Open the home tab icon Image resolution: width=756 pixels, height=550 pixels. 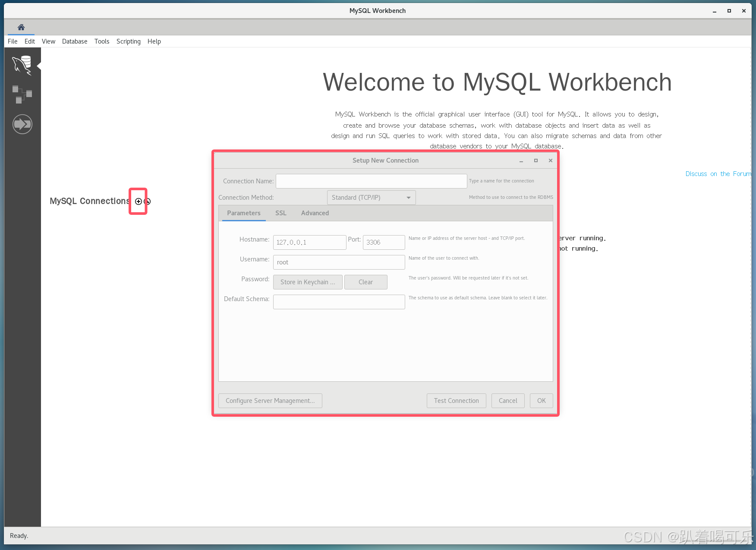tap(21, 27)
